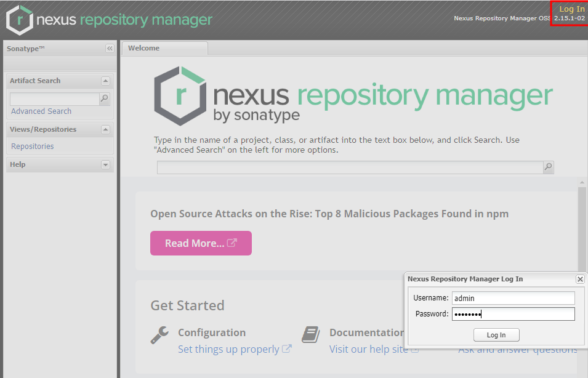Screen dimensions: 588x378
Task: Focus the Password field
Action: 513,314
